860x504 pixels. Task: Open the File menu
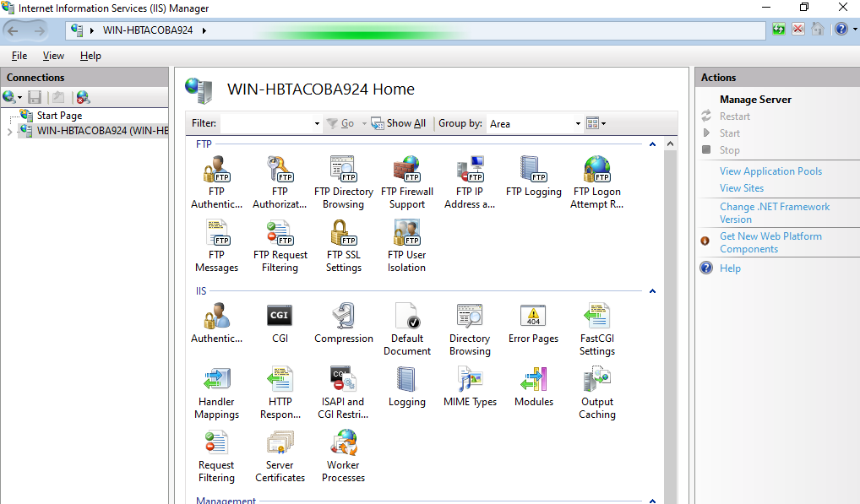click(19, 56)
